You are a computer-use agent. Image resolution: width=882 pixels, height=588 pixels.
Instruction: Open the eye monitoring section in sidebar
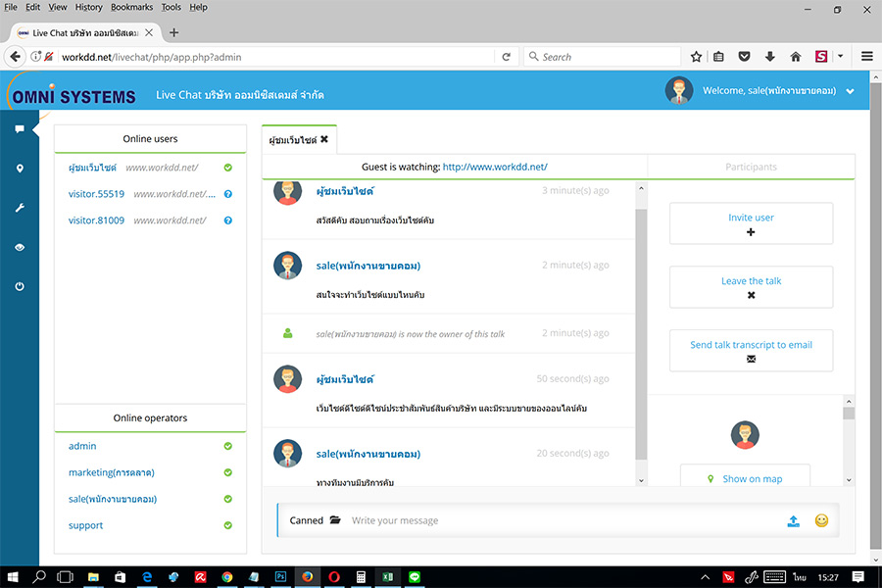20,247
